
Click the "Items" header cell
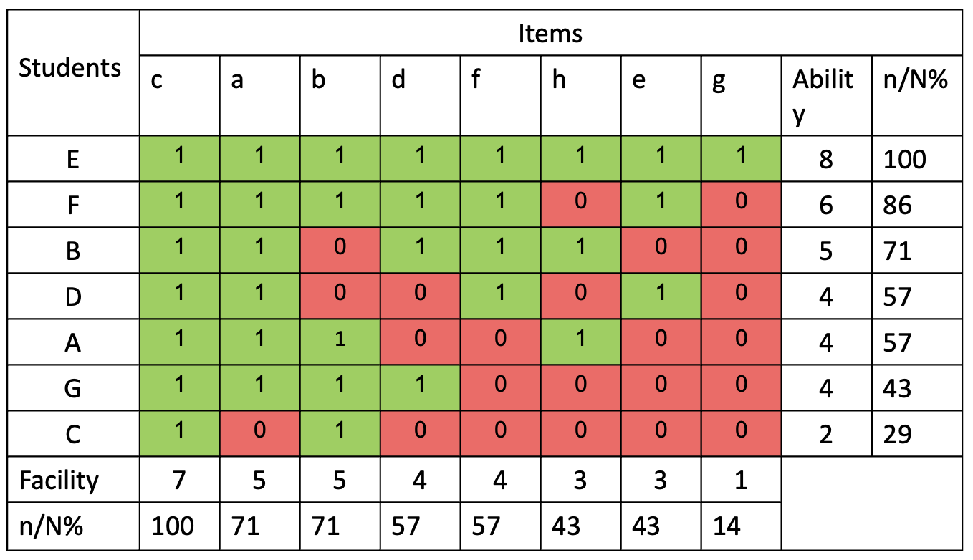pyautogui.click(x=550, y=33)
